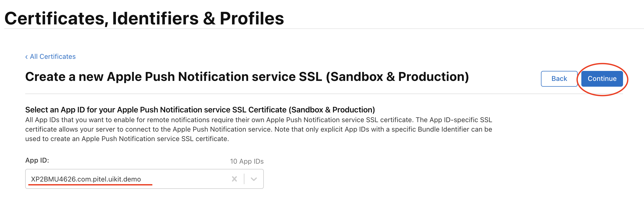Viewport: 644px width, 197px height.
Task: Click the Select an App ID subheading
Action: tap(200, 110)
